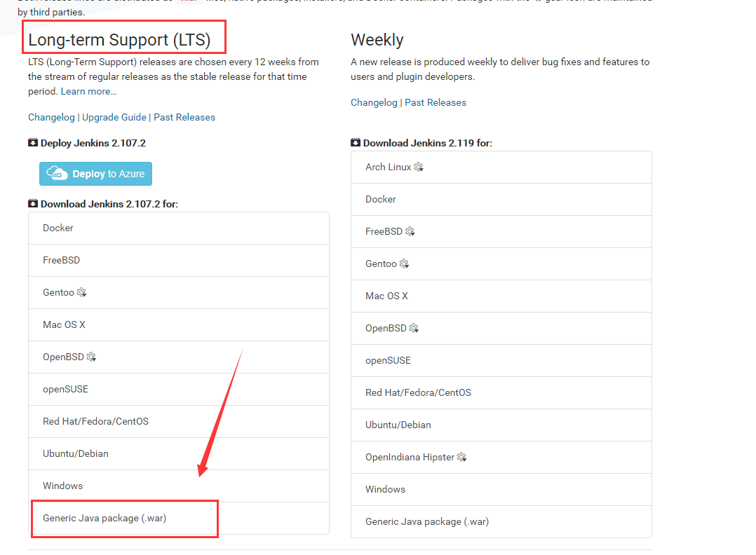Select openSUSE in the Weekly download list
Viewport: 756px width, 555px height.
click(501, 361)
